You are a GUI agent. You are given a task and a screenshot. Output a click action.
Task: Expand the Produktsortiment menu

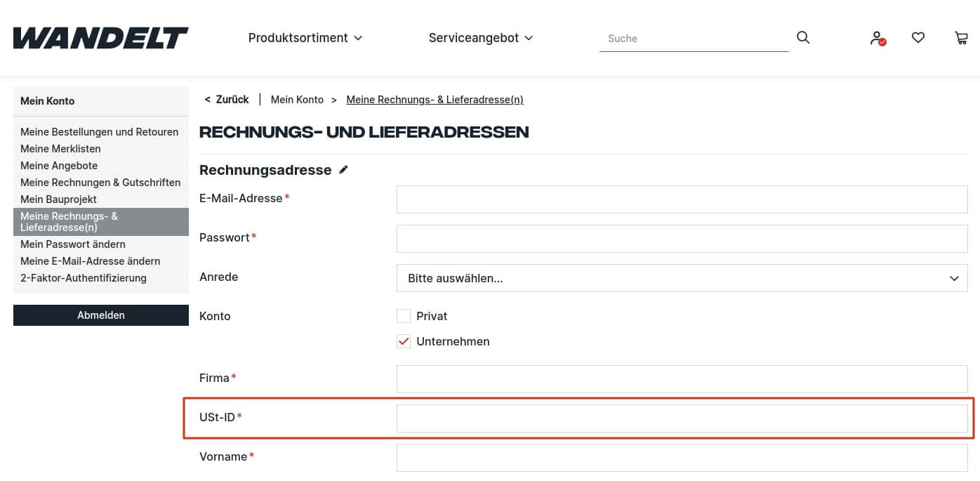click(x=305, y=38)
